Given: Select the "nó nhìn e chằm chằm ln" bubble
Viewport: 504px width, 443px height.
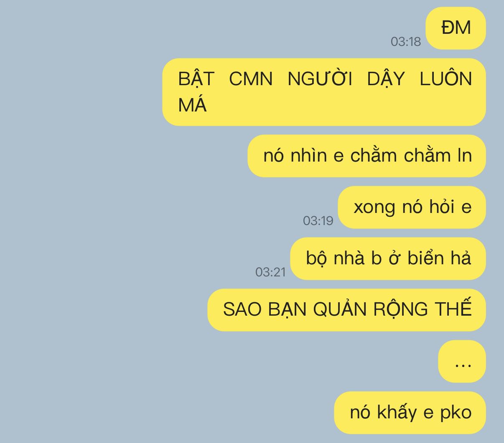Looking at the screenshot, I should (367, 156).
